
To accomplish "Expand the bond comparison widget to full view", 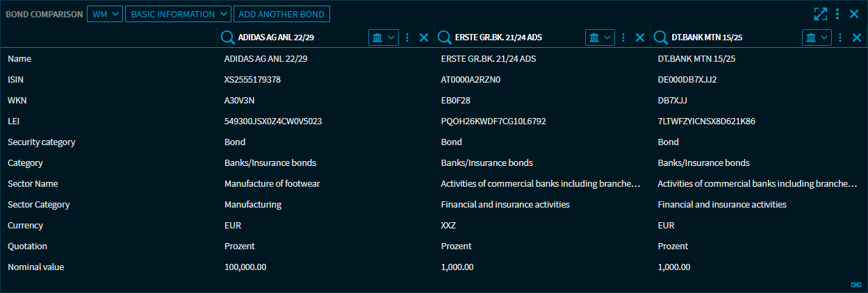I will (x=821, y=14).
